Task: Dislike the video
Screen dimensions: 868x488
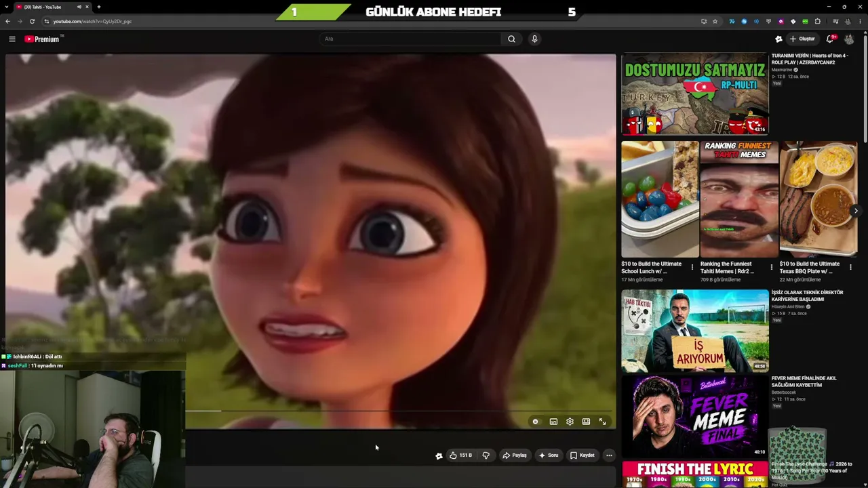Action: (486, 455)
